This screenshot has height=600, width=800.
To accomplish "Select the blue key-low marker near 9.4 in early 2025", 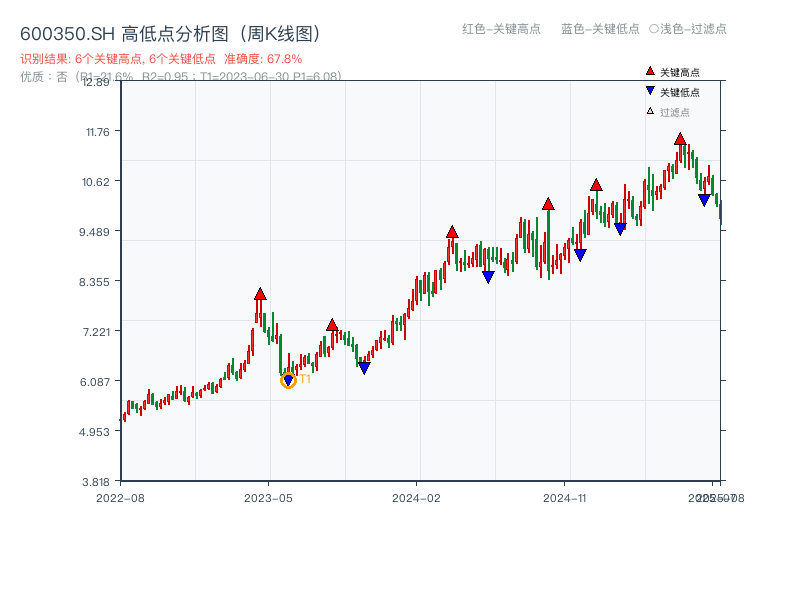I will click(x=620, y=229).
